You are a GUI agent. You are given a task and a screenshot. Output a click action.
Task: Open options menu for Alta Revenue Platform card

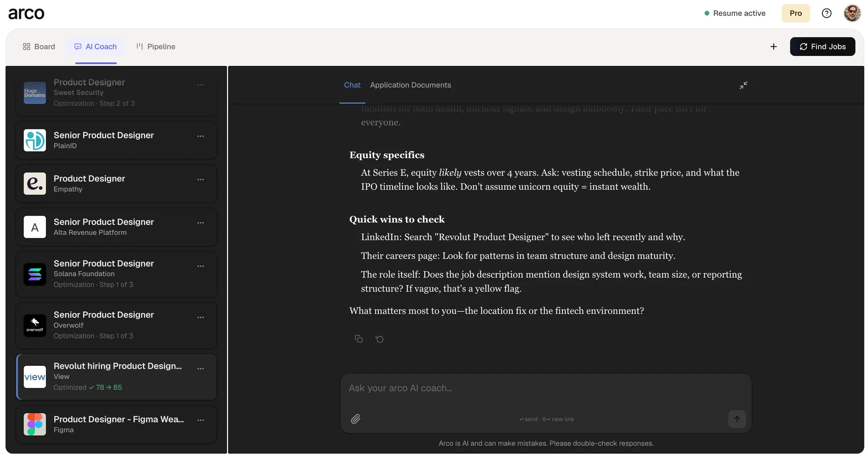[x=201, y=223]
